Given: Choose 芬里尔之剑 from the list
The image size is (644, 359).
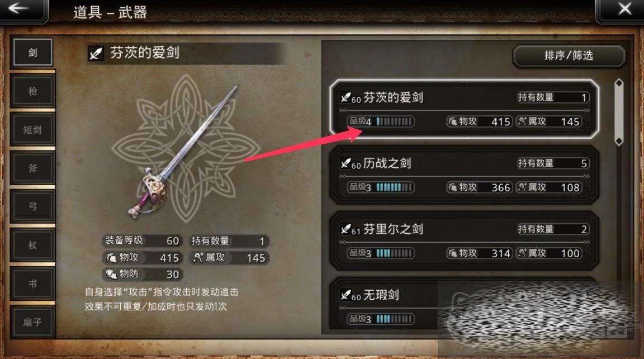Looking at the screenshot, I should 464,240.
